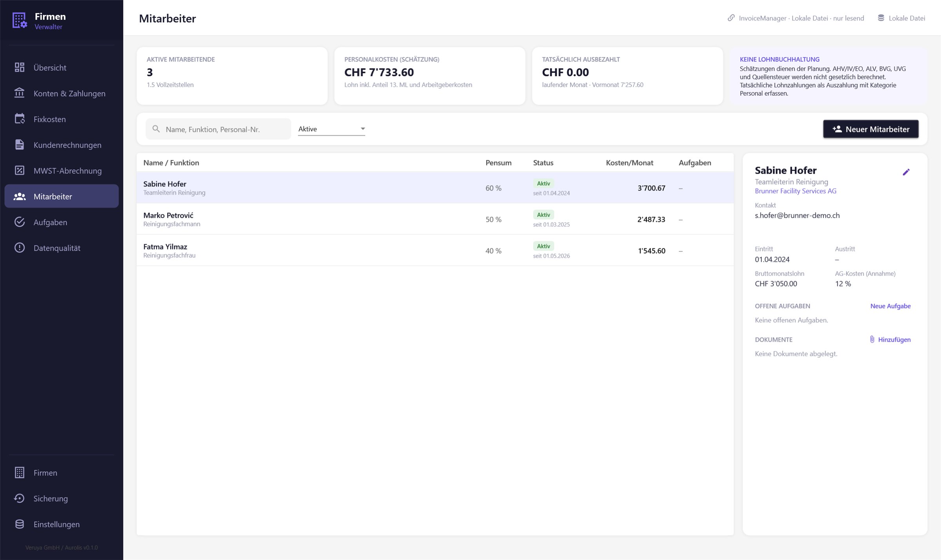Click the percent icon beside MWST-Abrechnung

click(20, 170)
